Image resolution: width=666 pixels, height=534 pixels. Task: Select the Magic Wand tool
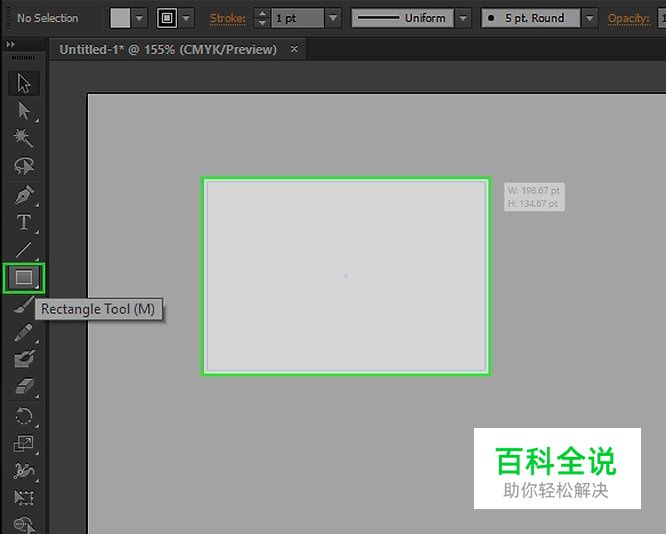(x=24, y=139)
